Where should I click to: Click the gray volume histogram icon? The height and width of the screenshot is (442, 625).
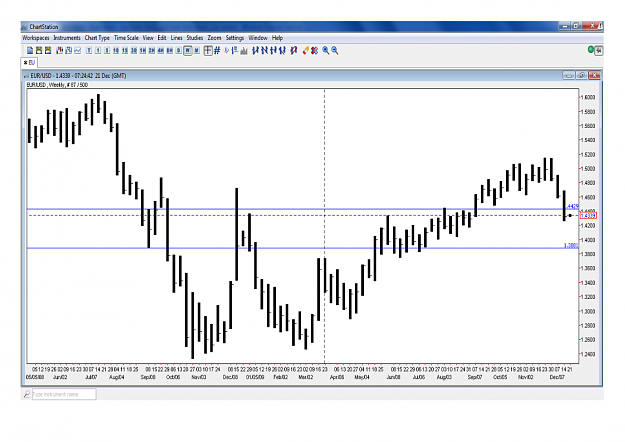pos(244,50)
